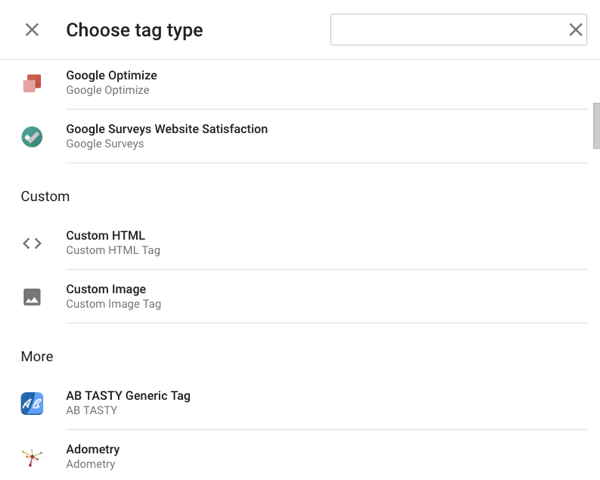Click the 'Custom HTML Tag' subtitle
This screenshot has height=480, width=600.
(113, 250)
